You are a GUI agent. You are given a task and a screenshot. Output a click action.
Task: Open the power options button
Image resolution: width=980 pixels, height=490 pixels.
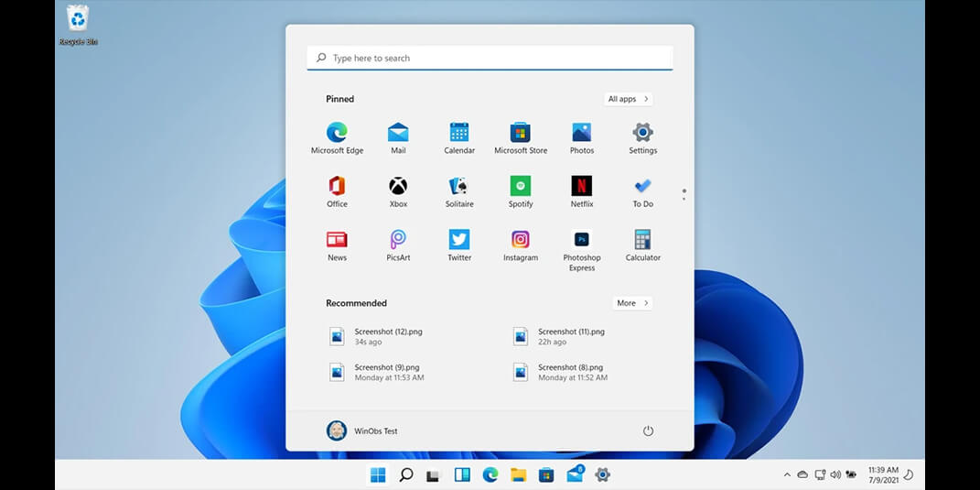648,430
